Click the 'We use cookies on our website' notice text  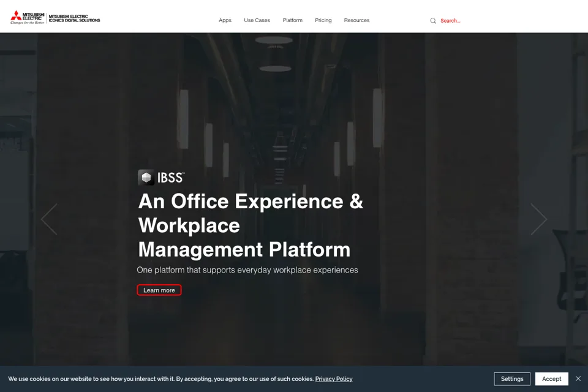point(161,379)
